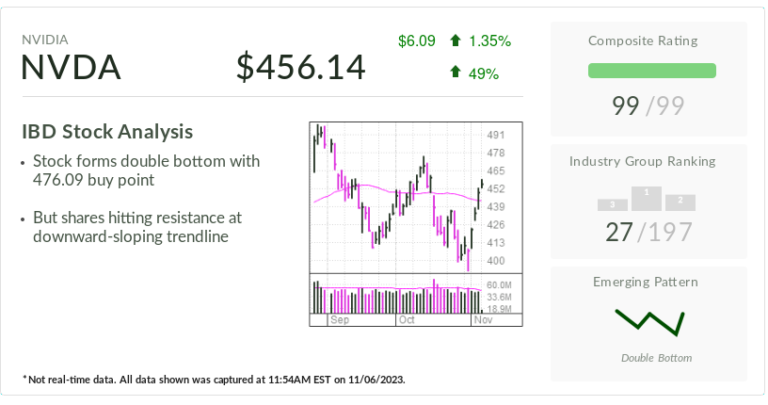Click the NVDA ticker symbol
The image size is (768, 405).
pos(71,68)
